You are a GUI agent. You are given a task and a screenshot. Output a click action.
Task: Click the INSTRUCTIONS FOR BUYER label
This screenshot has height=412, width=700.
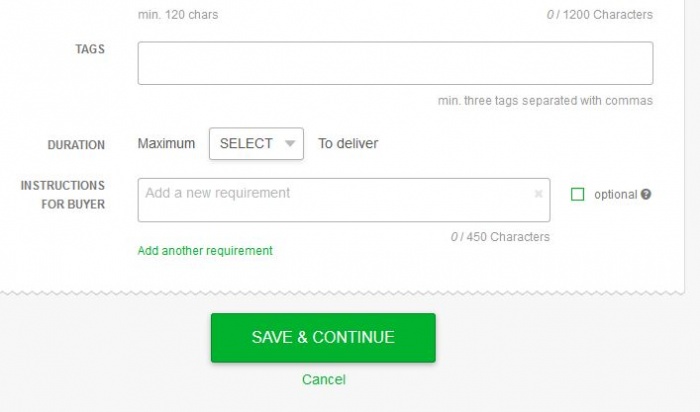pos(63,195)
